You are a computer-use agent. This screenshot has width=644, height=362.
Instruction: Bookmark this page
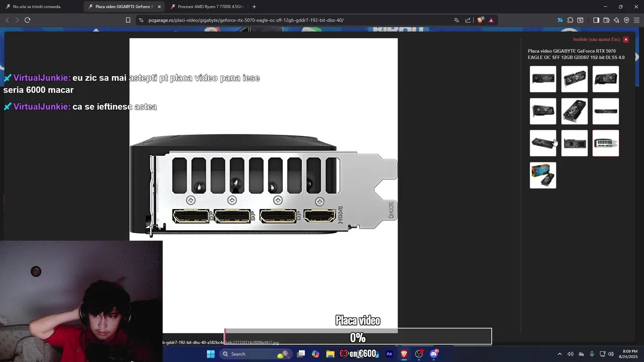[128, 20]
